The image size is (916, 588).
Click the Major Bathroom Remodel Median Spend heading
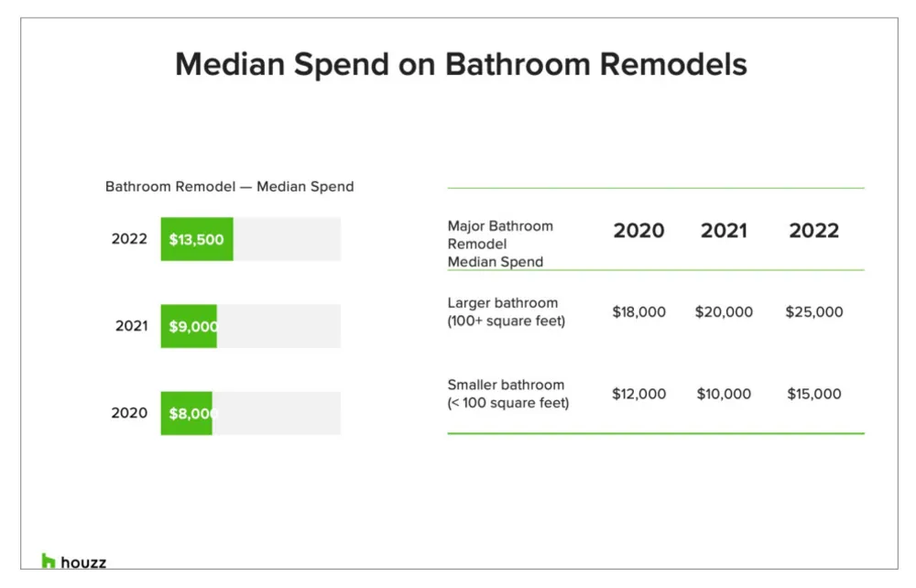pyautogui.click(x=500, y=244)
